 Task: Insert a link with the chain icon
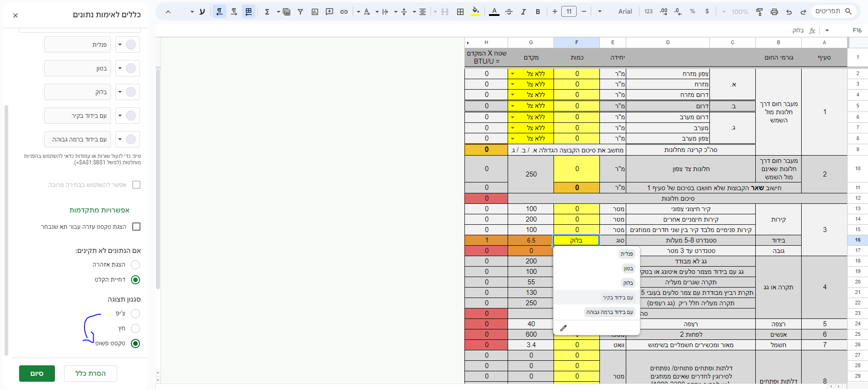pos(344,12)
